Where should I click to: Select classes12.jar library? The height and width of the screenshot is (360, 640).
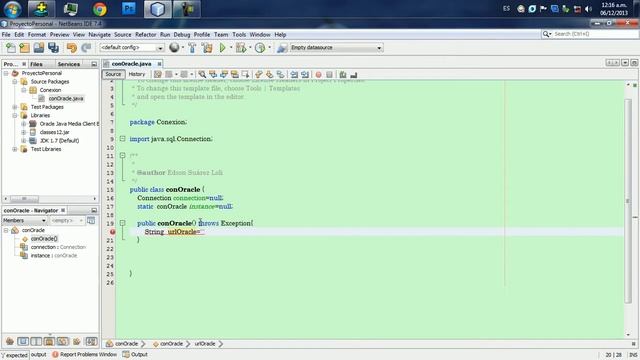coord(55,132)
